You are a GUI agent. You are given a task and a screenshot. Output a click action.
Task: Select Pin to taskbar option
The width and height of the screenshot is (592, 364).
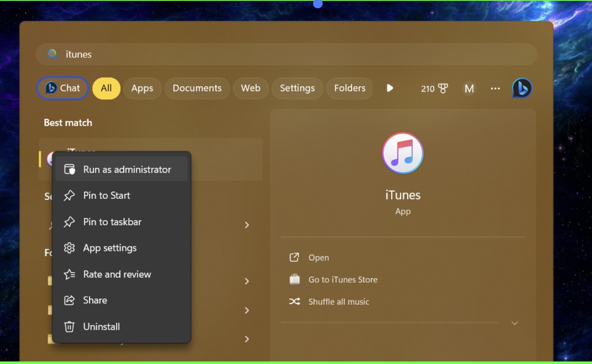point(112,222)
